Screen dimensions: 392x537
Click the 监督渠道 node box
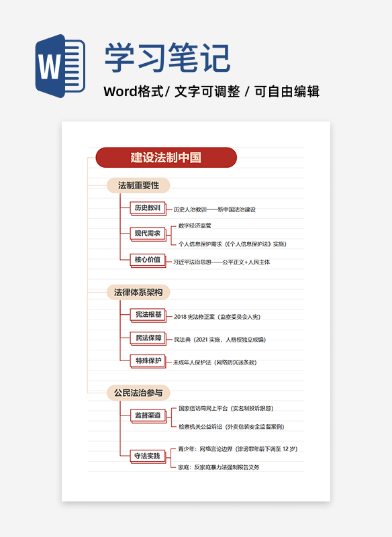tap(148, 416)
